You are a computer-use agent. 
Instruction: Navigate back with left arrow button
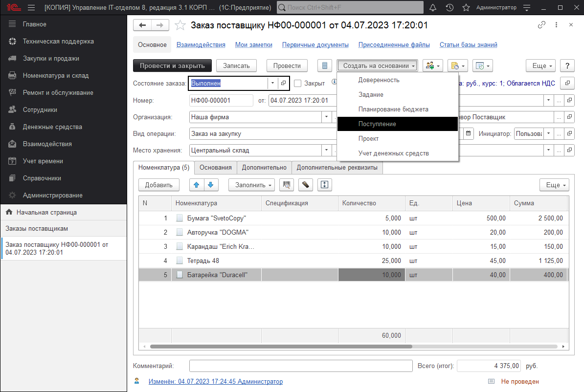click(143, 25)
